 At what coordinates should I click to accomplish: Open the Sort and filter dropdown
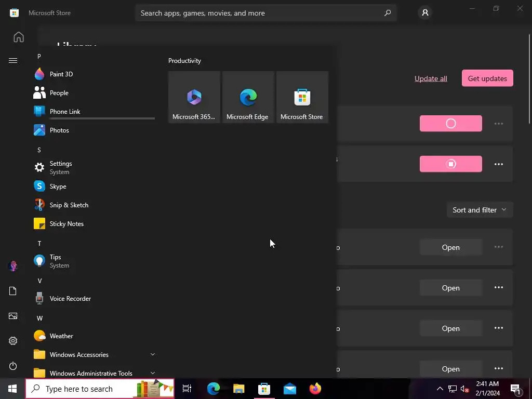click(480, 210)
